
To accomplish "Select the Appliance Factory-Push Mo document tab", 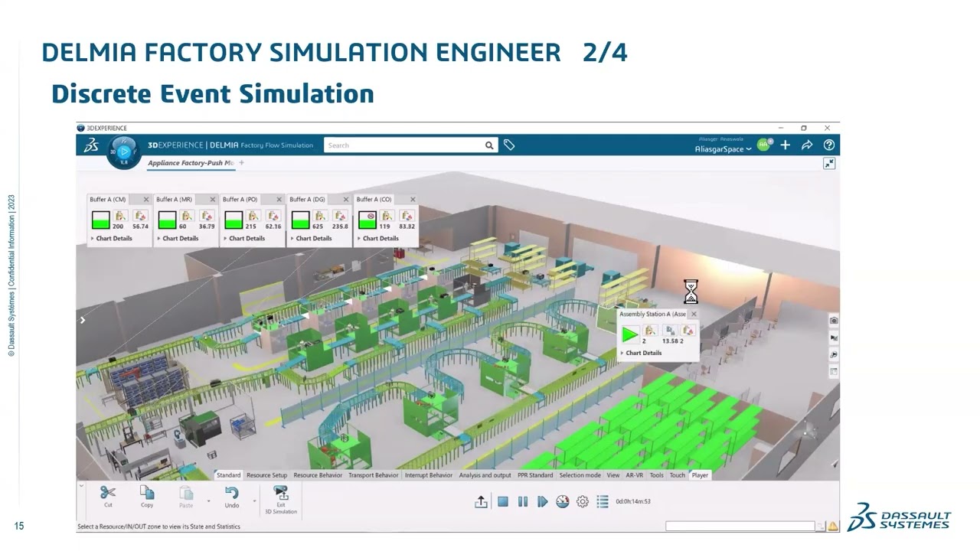I will point(191,163).
